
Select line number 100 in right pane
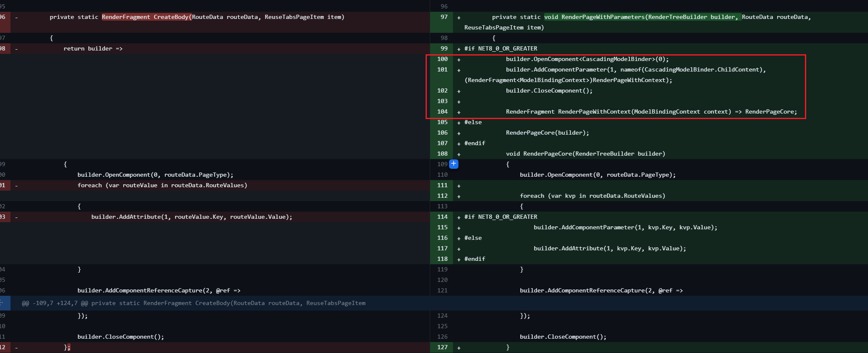[442, 59]
